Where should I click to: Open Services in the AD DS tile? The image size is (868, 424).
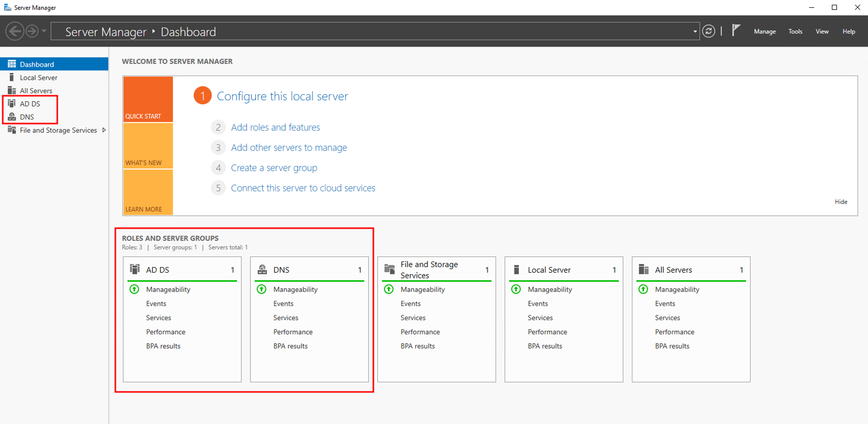point(158,318)
